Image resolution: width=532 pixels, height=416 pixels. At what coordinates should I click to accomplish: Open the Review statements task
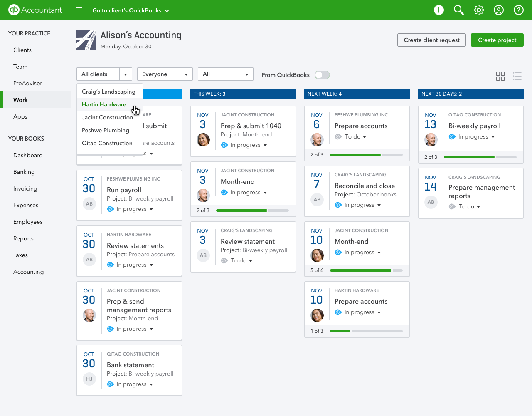135,245
